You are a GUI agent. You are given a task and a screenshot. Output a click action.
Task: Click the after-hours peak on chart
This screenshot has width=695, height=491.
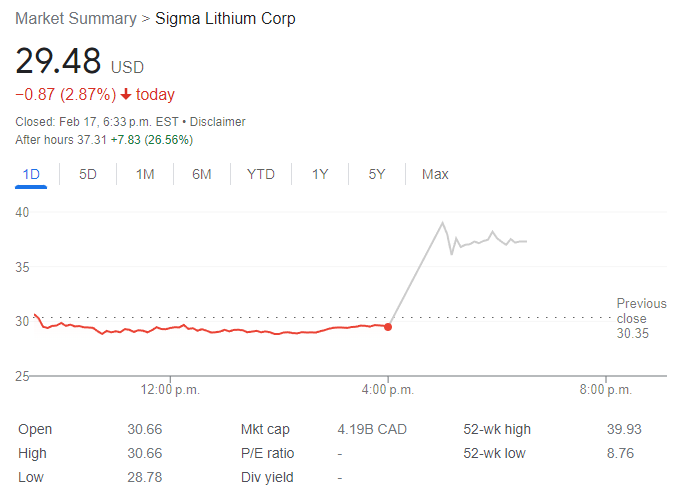pyautogui.click(x=443, y=222)
